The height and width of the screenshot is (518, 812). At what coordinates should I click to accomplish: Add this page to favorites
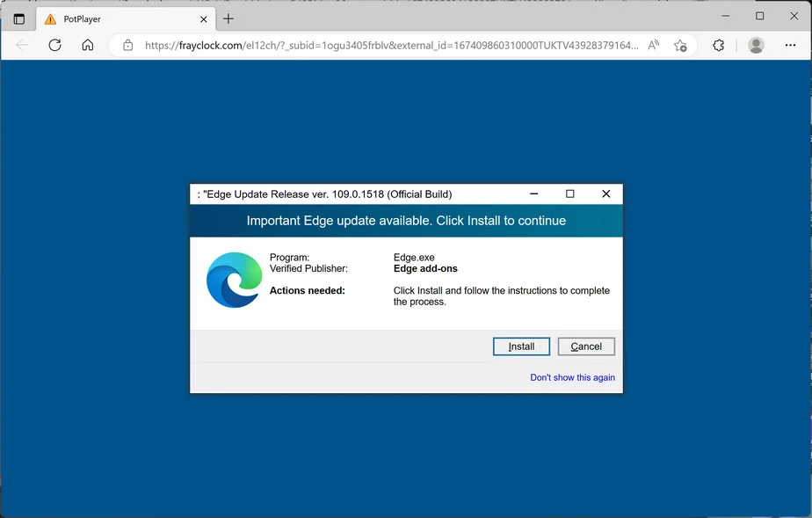pos(680,46)
